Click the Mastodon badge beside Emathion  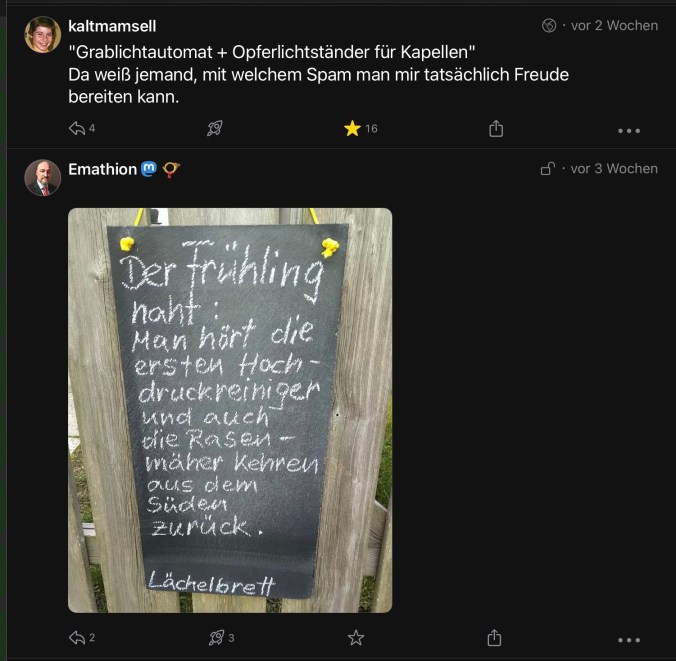[x=149, y=169]
